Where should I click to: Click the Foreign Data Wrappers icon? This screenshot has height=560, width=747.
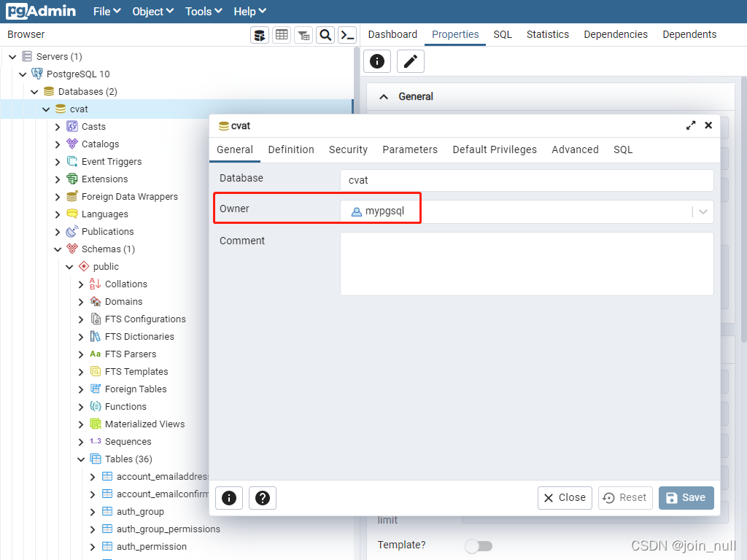tap(72, 196)
